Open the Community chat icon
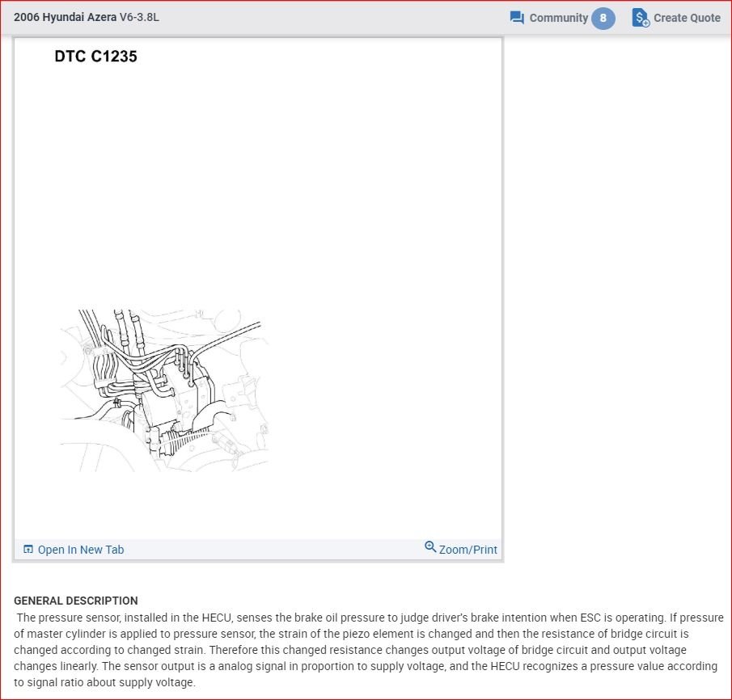The image size is (732, 700). point(517,19)
